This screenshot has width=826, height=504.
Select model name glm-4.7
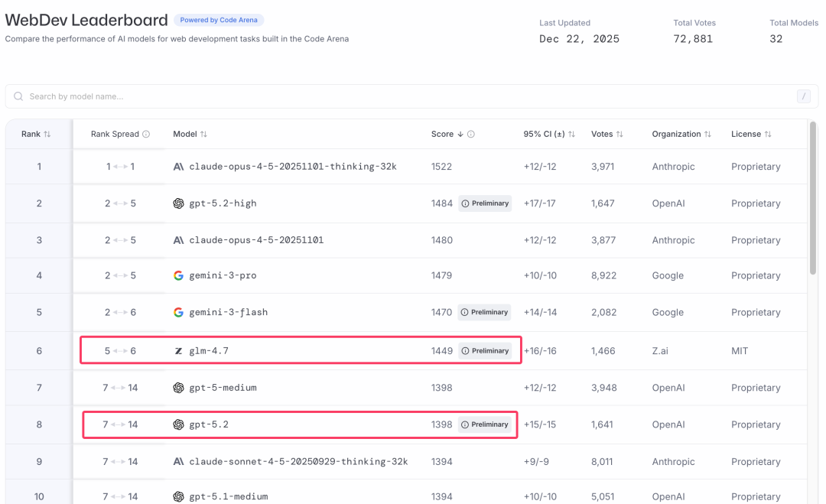pyautogui.click(x=209, y=351)
